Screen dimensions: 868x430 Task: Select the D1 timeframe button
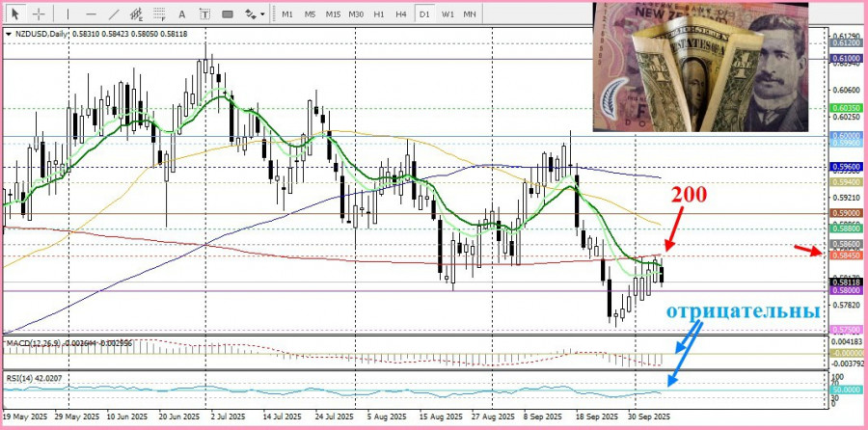[424, 13]
